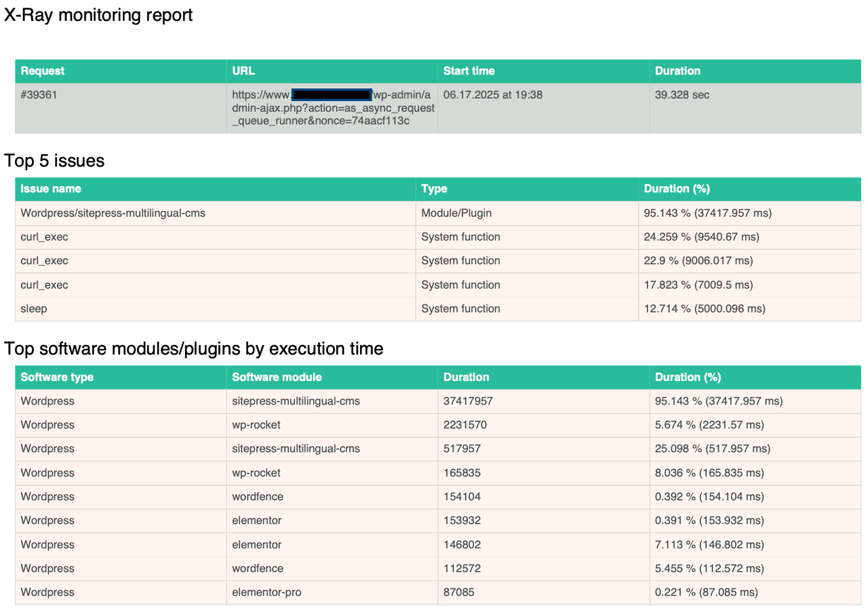Select sitepress-multilingual-cms in the 517957 row
Viewport: 868px width, 612px height.
click(296, 449)
